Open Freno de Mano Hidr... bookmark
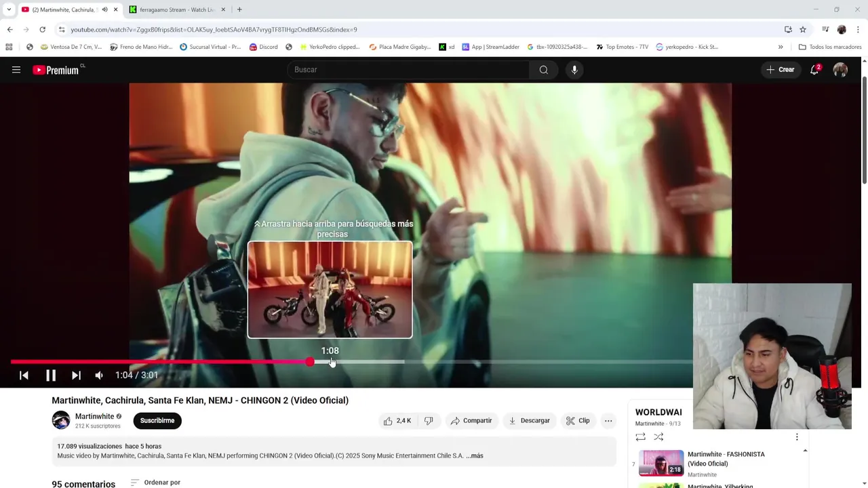 (141, 47)
